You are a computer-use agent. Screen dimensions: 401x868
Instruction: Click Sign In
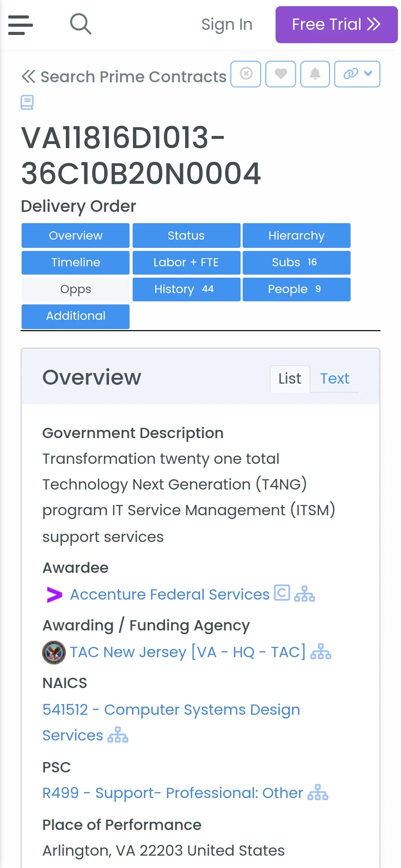(x=227, y=25)
